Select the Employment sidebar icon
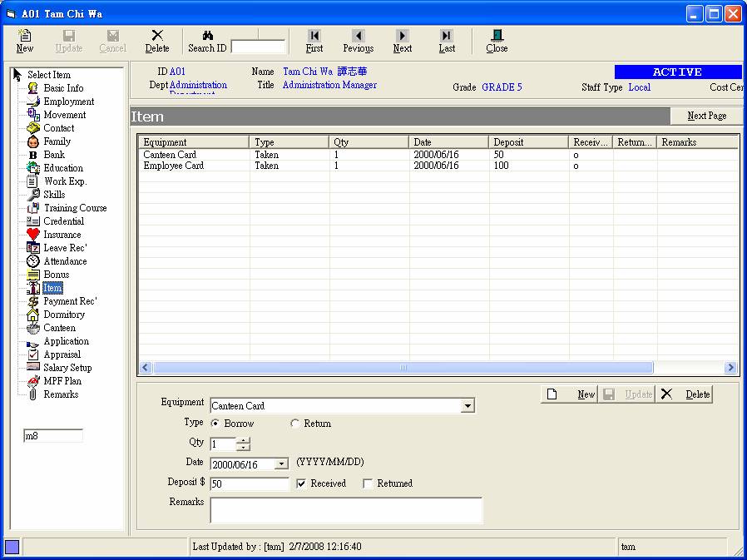The width and height of the screenshot is (747, 560). [33, 101]
